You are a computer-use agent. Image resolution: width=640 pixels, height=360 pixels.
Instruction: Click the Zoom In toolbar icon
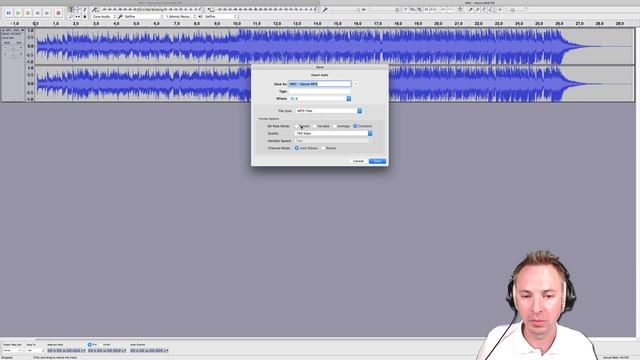tap(470, 9)
